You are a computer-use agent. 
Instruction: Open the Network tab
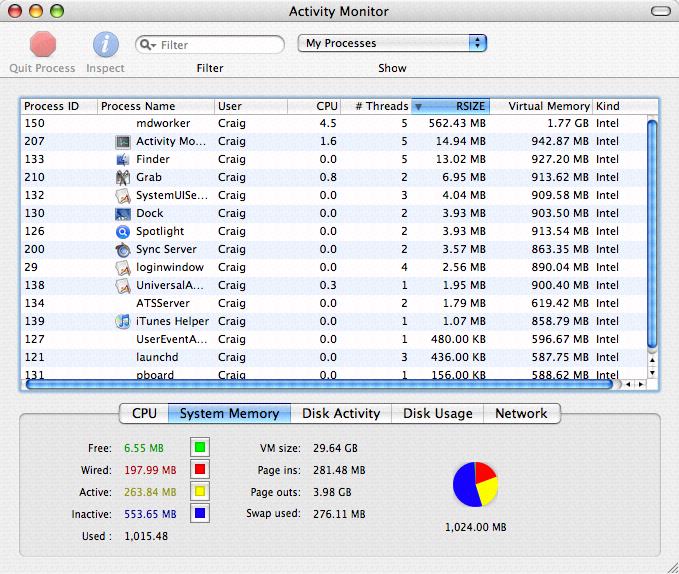point(521,413)
